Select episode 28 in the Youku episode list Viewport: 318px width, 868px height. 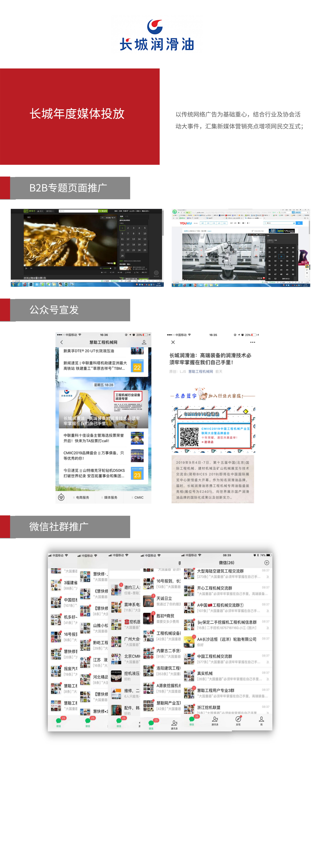point(281,257)
